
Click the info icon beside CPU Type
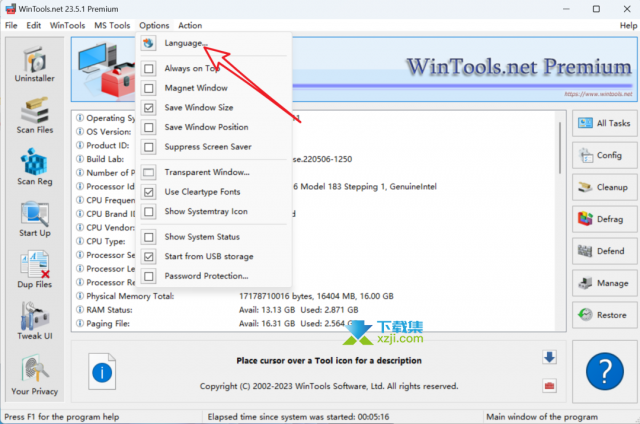tap(80, 241)
